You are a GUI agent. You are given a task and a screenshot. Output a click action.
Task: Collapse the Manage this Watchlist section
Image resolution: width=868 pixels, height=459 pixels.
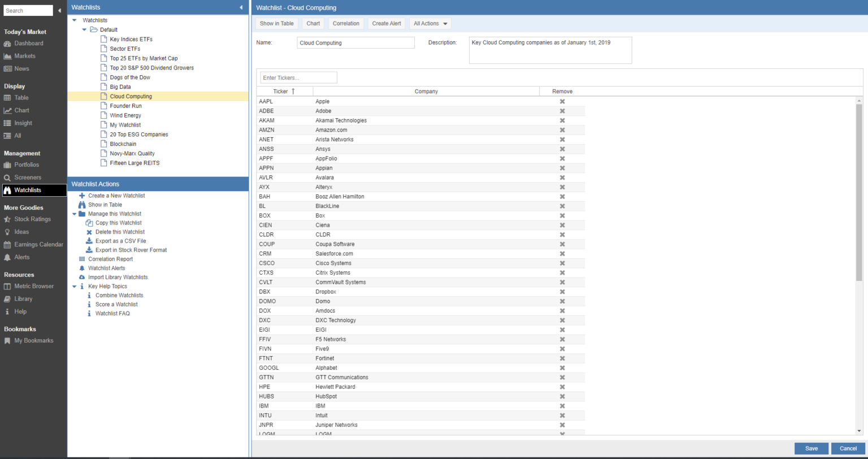point(75,214)
